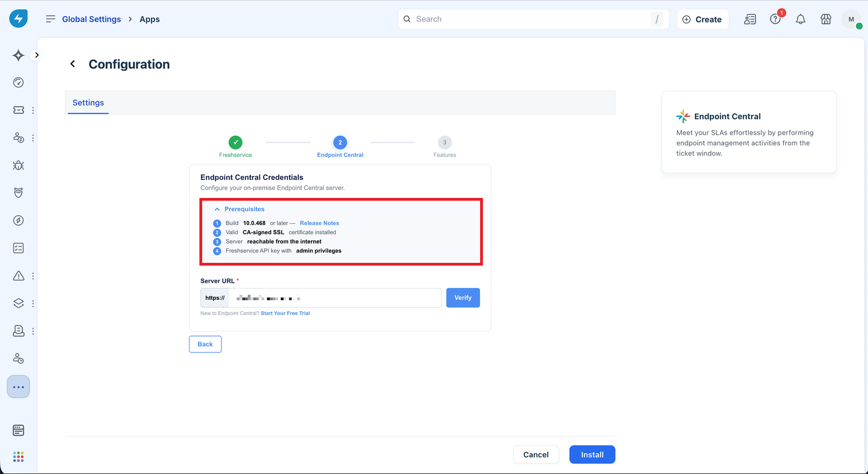The height and width of the screenshot is (474, 868).
Task: Open the colorful app switcher grid
Action: [18, 457]
